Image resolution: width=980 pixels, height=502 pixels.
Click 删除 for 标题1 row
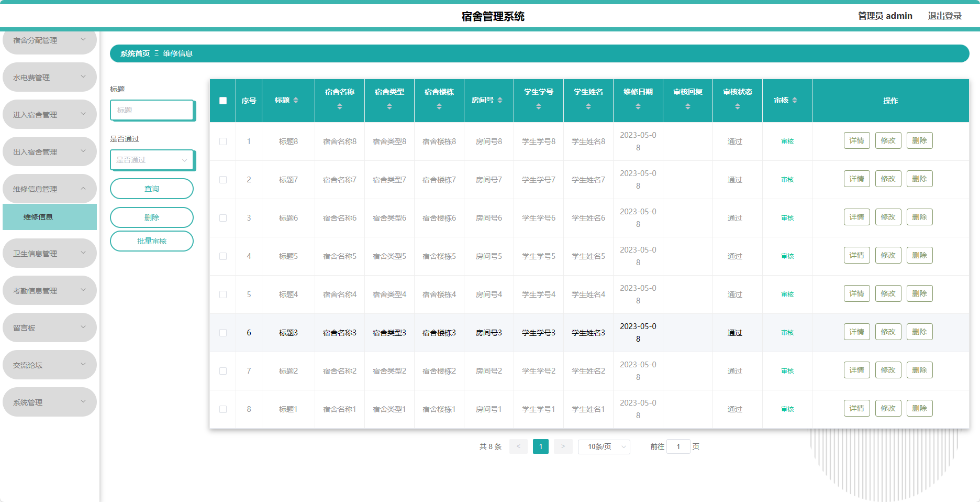(x=920, y=408)
